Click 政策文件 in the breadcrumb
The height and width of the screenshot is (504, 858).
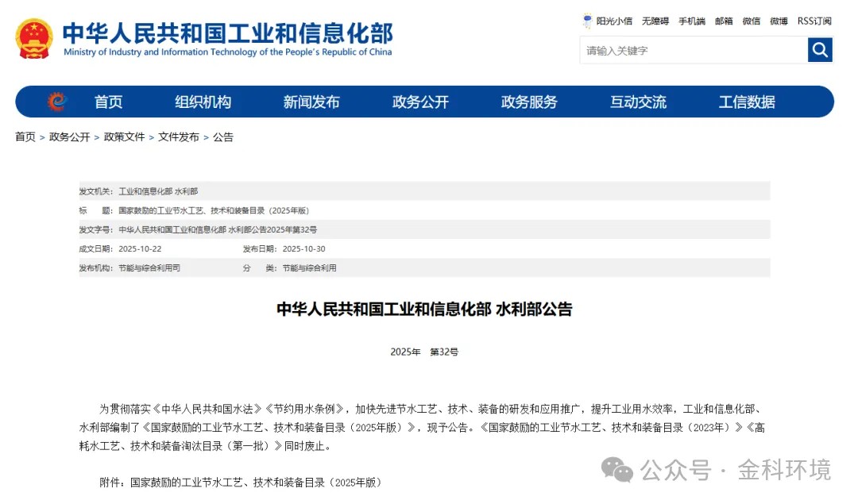click(124, 137)
